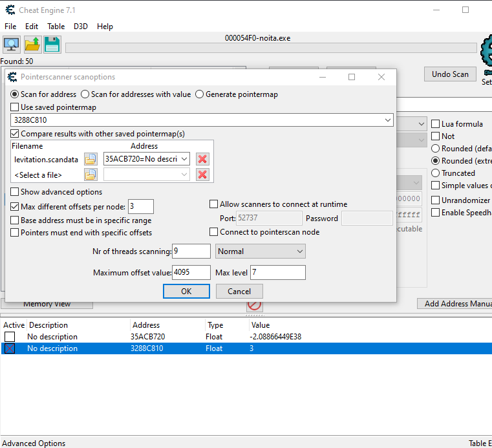Open File menu
The width and height of the screenshot is (492, 448).
click(x=10, y=27)
